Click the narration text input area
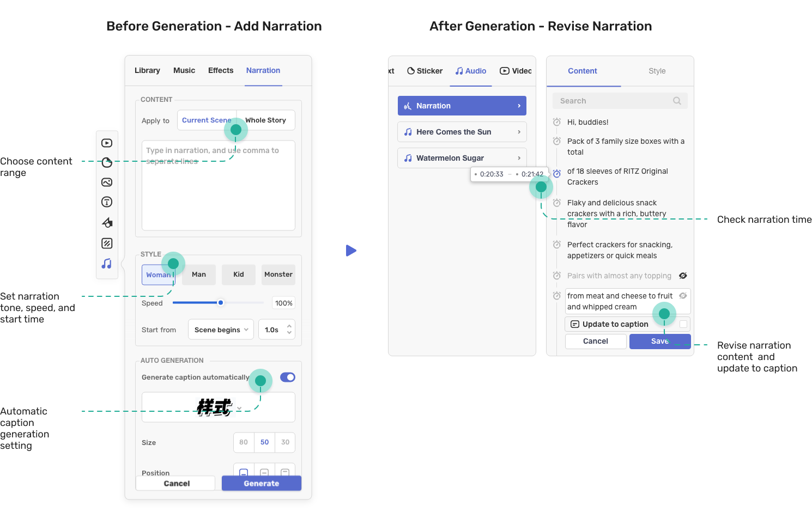This screenshot has width=812, height=530. (x=218, y=191)
